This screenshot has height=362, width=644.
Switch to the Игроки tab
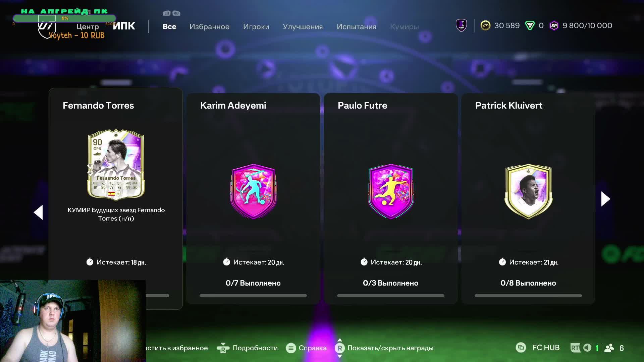256,26
